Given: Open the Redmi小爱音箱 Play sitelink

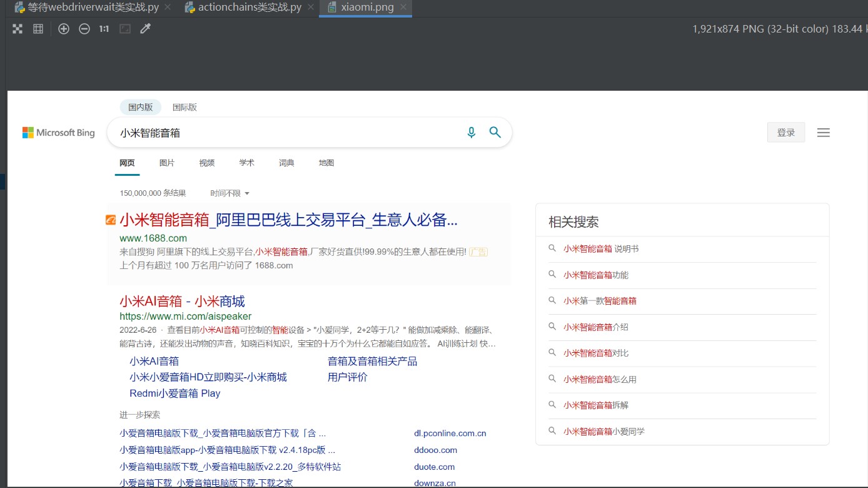Looking at the screenshot, I should tap(175, 394).
